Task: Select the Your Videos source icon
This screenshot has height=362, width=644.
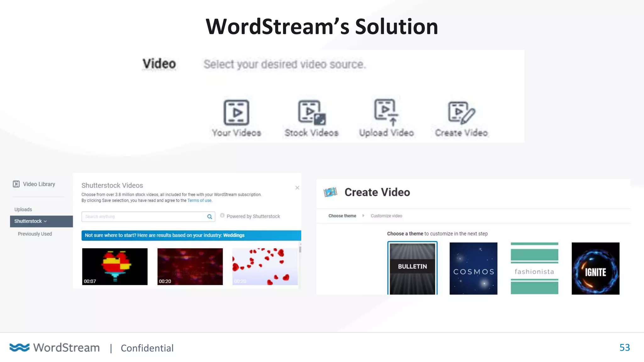Action: pyautogui.click(x=236, y=112)
